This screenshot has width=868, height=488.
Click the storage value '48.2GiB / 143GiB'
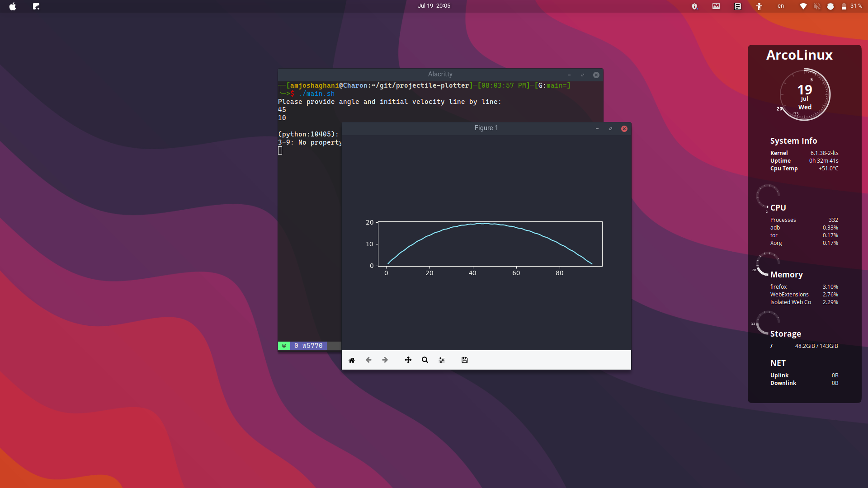(x=816, y=346)
